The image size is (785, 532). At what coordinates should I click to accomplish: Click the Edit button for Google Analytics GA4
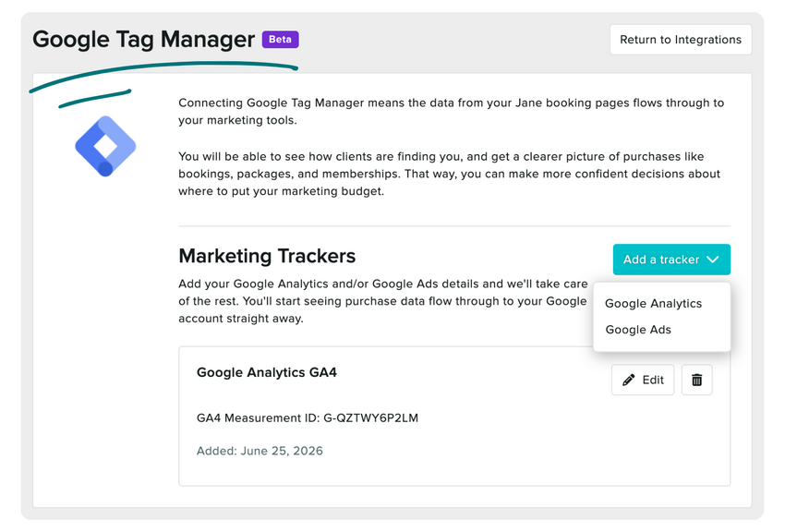click(643, 380)
